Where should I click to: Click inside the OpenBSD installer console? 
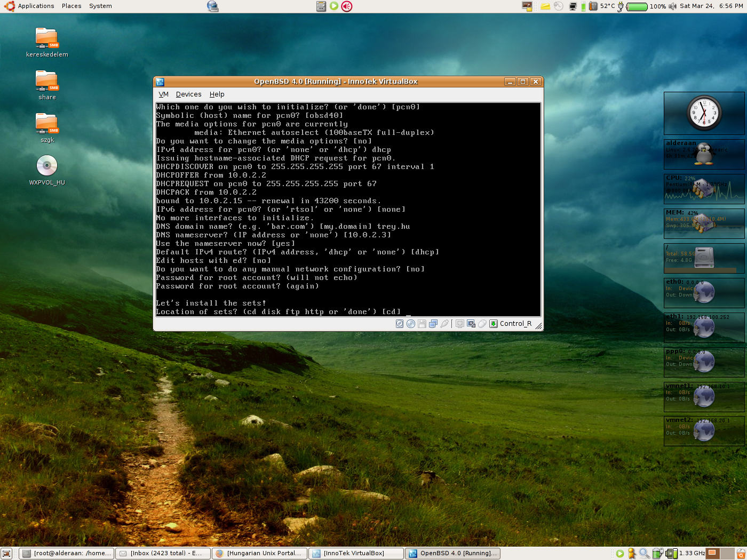click(x=348, y=209)
